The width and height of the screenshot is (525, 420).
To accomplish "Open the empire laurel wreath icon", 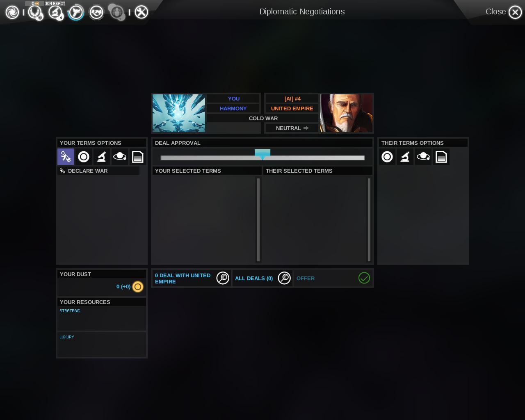I will pos(35,12).
